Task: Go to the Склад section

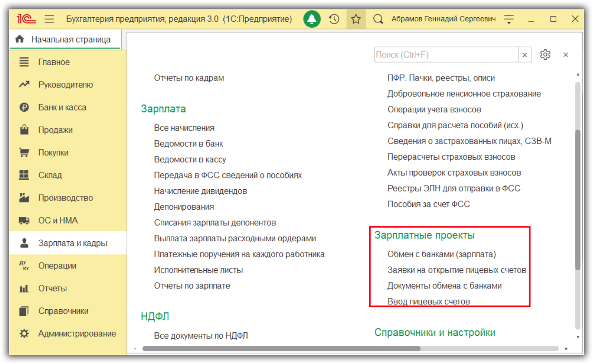Action: pyautogui.click(x=68, y=175)
